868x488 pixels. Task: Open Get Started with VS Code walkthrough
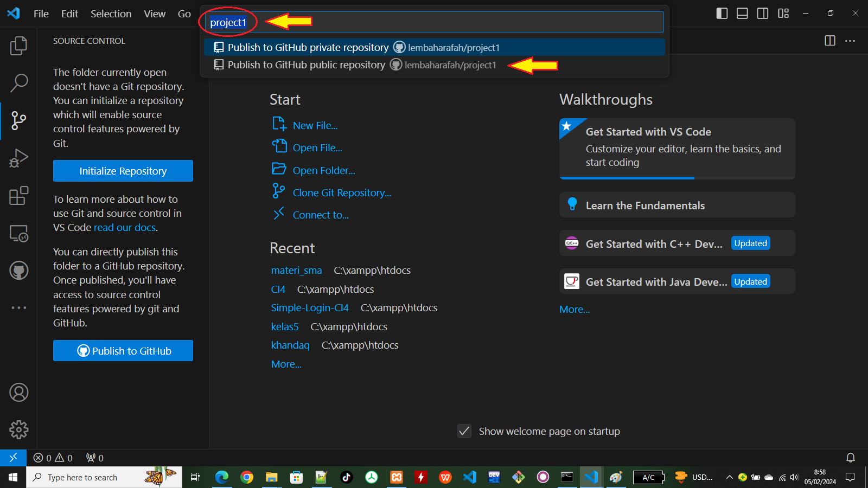pyautogui.click(x=677, y=149)
